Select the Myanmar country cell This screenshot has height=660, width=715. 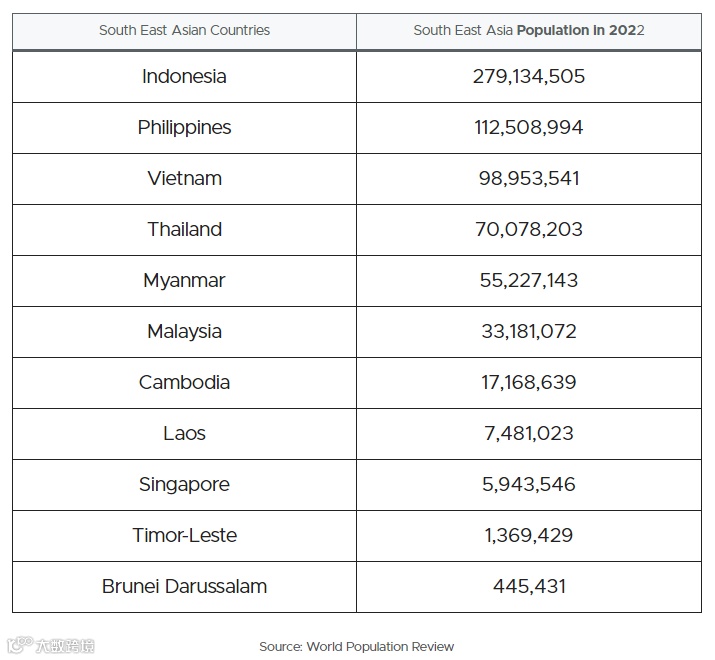[184, 280]
